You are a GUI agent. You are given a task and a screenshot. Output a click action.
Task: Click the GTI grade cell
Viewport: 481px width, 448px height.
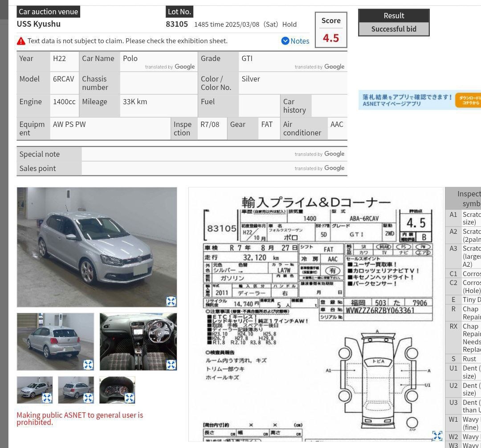[293, 61]
